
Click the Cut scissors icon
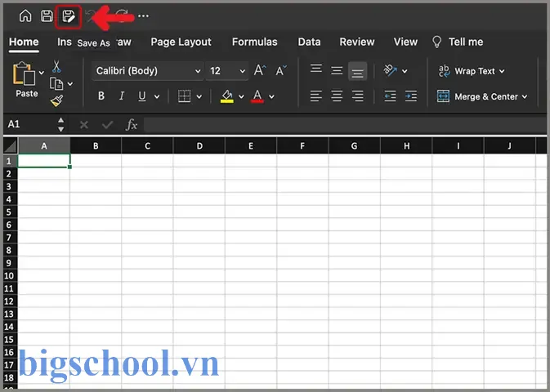coord(56,66)
